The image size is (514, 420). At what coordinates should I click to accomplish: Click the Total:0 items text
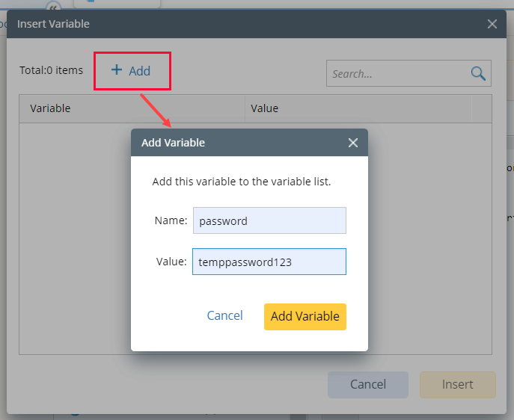(x=51, y=71)
